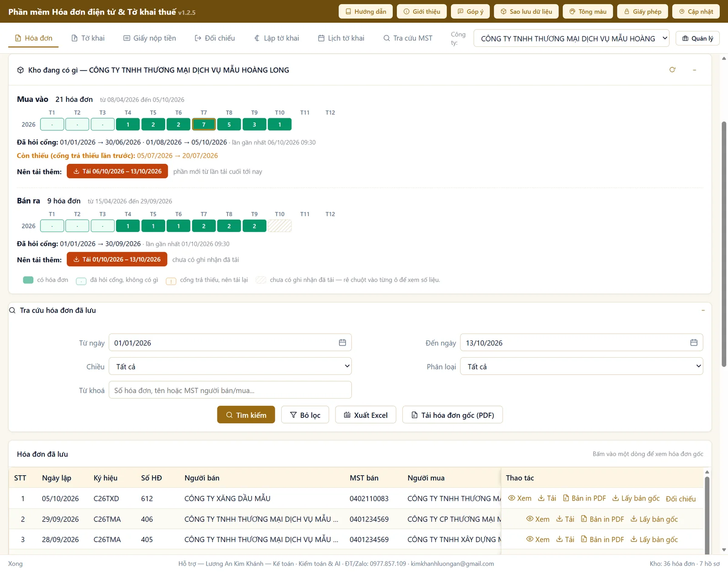Click Góp ý feedback button
The height and width of the screenshot is (572, 728).
470,11
